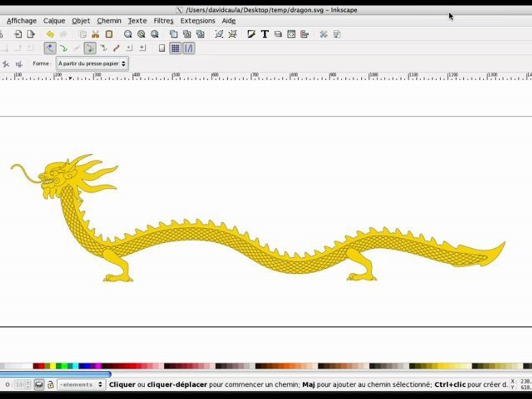Open the Layers dialog icon
Viewport: 532px width, 399px height.
point(278,34)
